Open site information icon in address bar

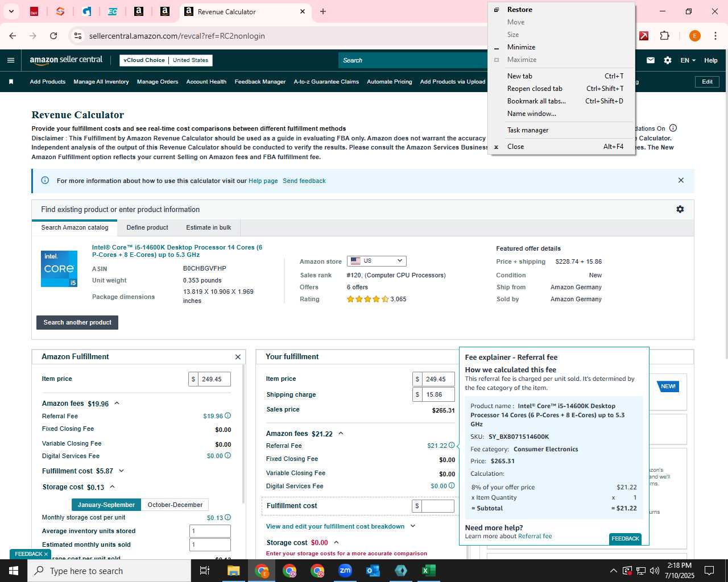(x=78, y=36)
